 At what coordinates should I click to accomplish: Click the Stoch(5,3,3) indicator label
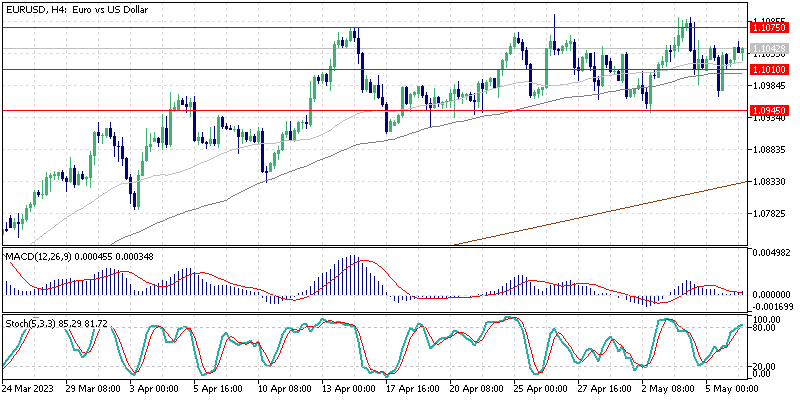tap(56, 323)
